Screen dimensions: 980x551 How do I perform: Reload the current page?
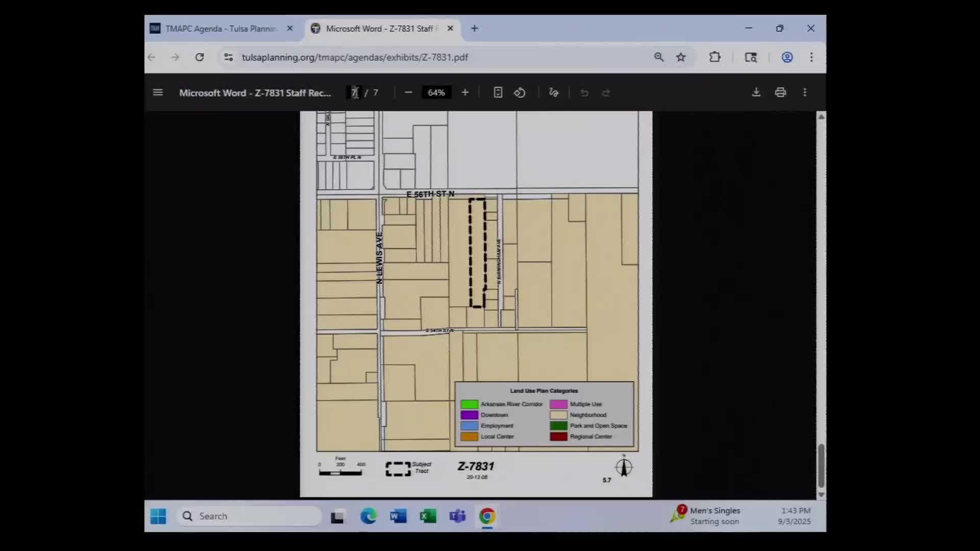coord(200,57)
